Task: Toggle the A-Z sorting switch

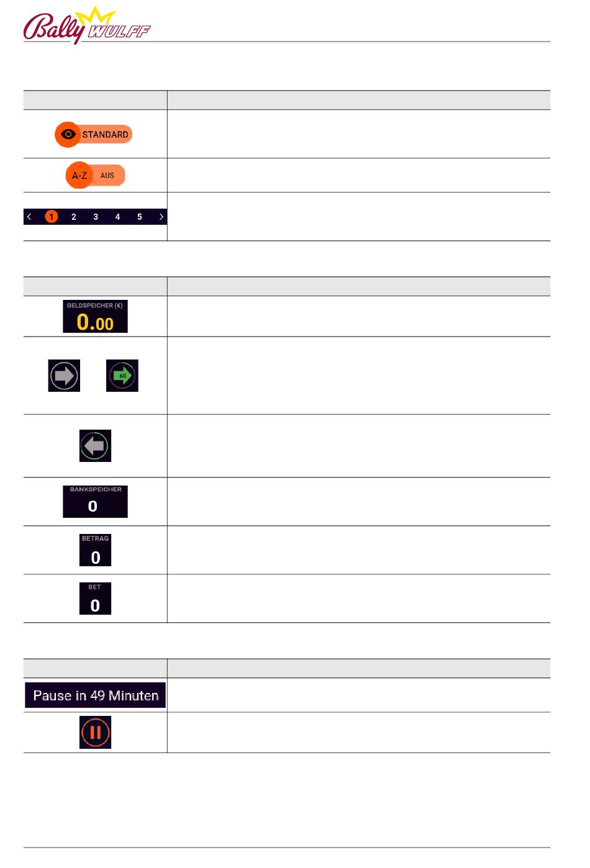Action: (95, 175)
